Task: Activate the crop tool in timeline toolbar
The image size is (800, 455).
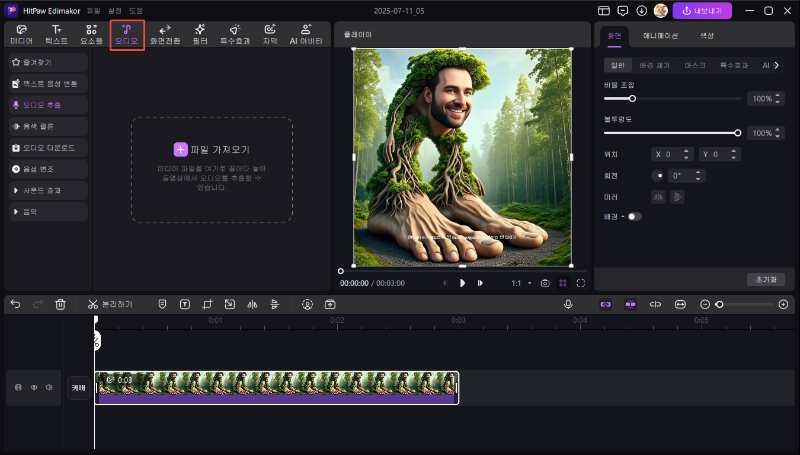Action: click(x=207, y=305)
